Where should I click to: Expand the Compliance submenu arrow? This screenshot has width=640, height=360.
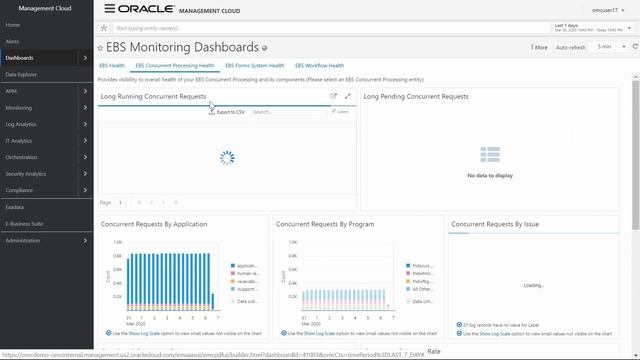tap(85, 190)
